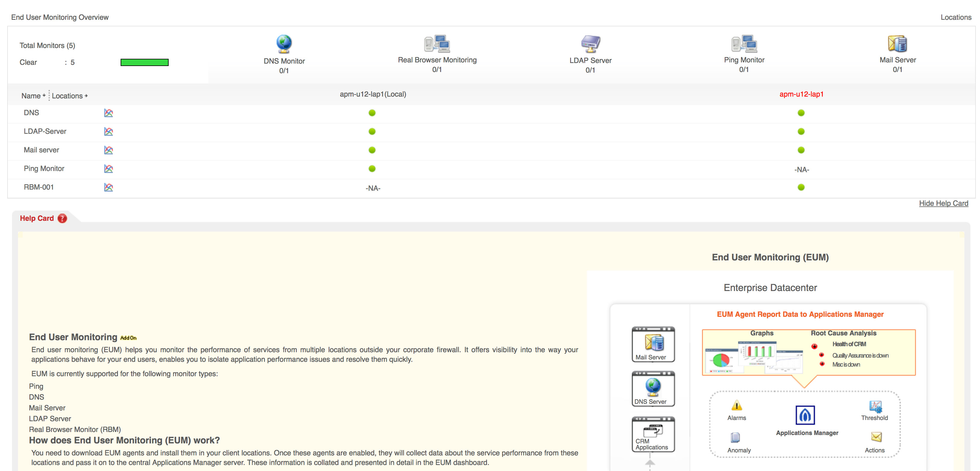
Task: Click Ping Monitor status dot under apm-u12-lap1(Local)
Action: [372, 169]
